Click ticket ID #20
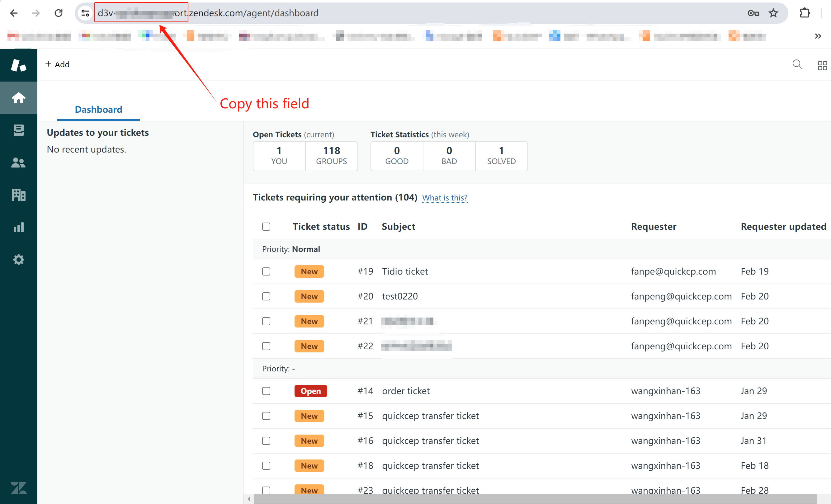831x504 pixels. (x=365, y=296)
